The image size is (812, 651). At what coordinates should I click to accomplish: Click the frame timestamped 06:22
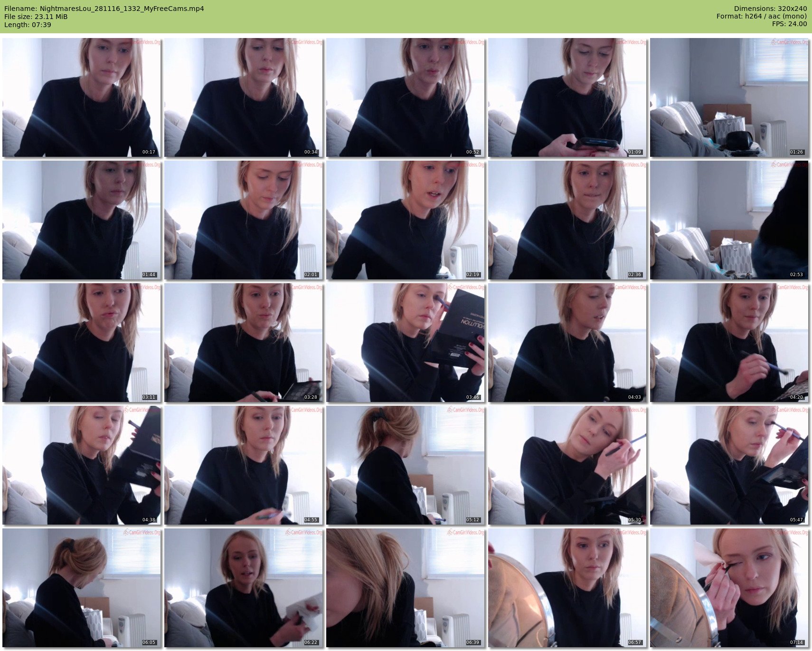click(x=243, y=588)
